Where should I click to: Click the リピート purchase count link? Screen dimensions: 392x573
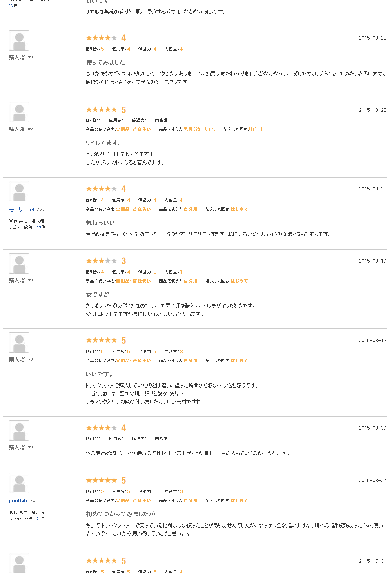pyautogui.click(x=256, y=129)
